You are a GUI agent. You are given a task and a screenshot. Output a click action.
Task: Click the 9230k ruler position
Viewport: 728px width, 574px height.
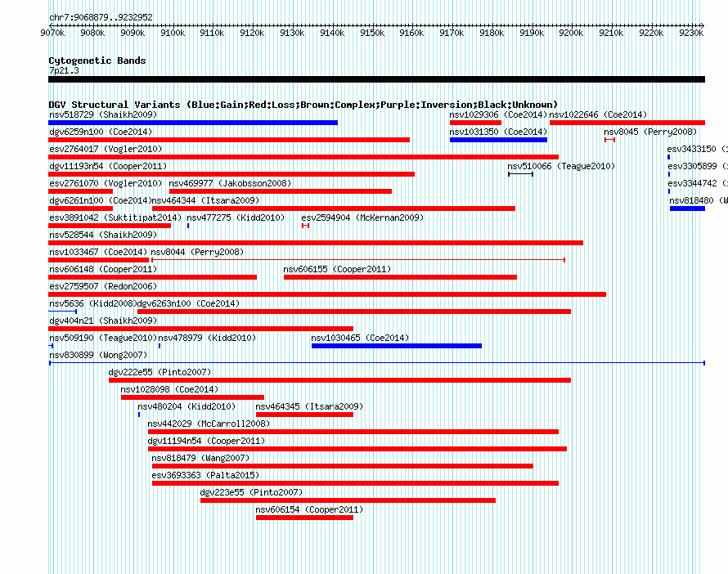[691, 33]
